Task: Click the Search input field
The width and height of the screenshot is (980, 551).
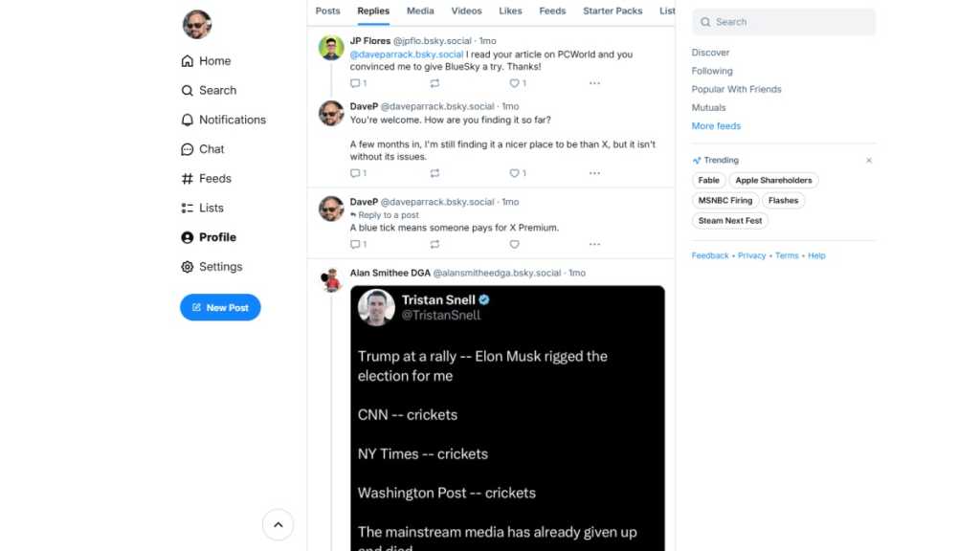Action: (x=783, y=21)
